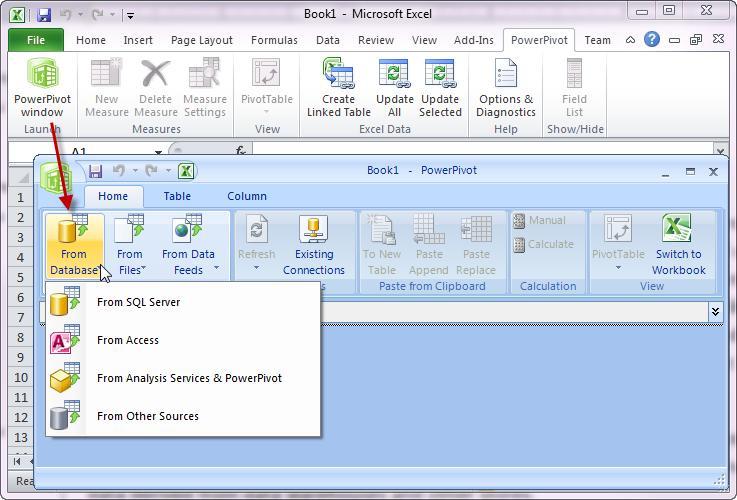Screen dimensions: 737x500
Task: Click first sheet navigation arrow
Action: click(17, 461)
